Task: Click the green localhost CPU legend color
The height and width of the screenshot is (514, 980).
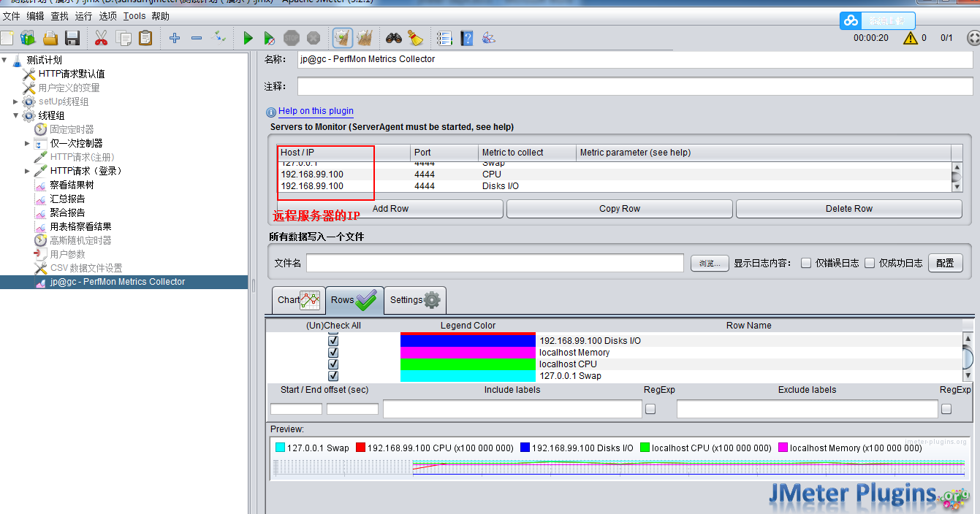Action: tap(468, 364)
